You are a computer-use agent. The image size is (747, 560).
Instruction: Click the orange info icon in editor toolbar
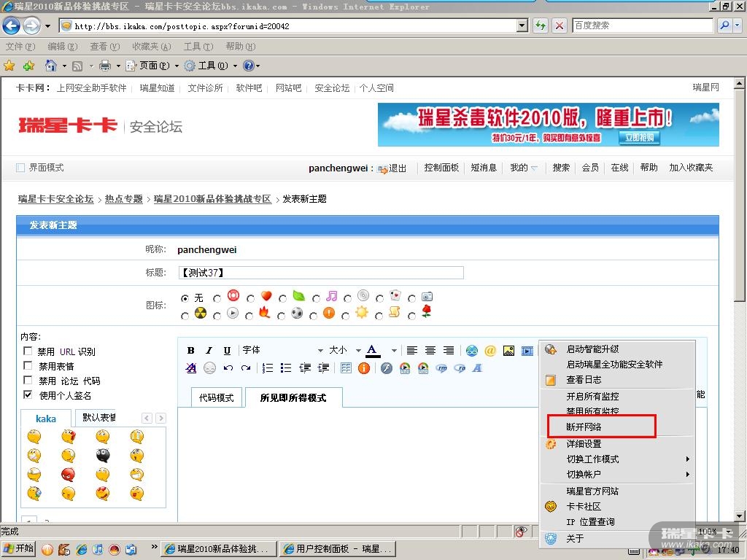[x=364, y=368]
